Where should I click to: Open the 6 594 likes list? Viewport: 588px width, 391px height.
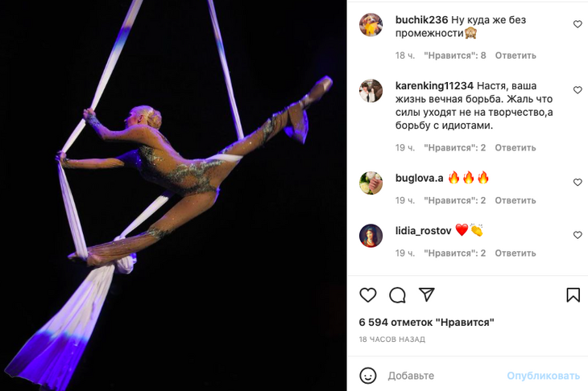[426, 322]
